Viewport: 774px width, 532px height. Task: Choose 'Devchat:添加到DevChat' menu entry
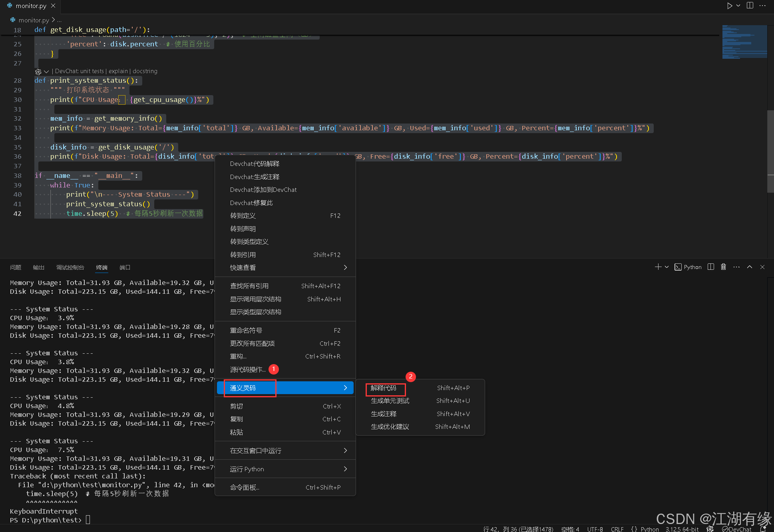click(x=285, y=190)
